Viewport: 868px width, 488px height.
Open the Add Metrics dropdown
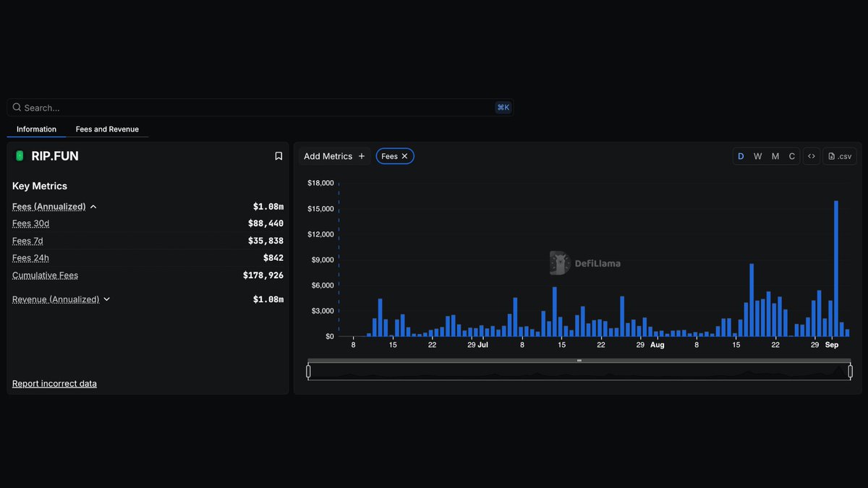334,156
